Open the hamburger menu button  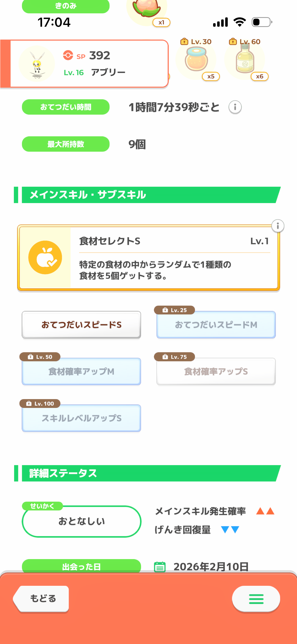256,599
